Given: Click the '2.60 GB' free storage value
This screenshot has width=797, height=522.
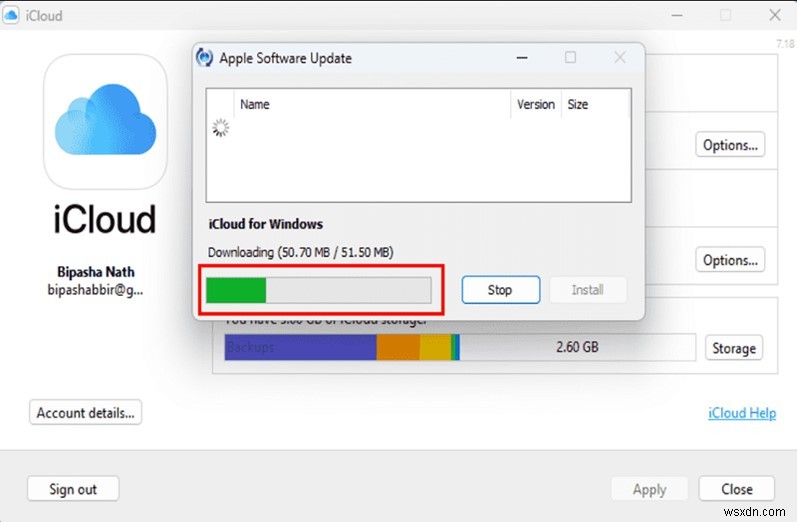Looking at the screenshot, I should click(577, 347).
